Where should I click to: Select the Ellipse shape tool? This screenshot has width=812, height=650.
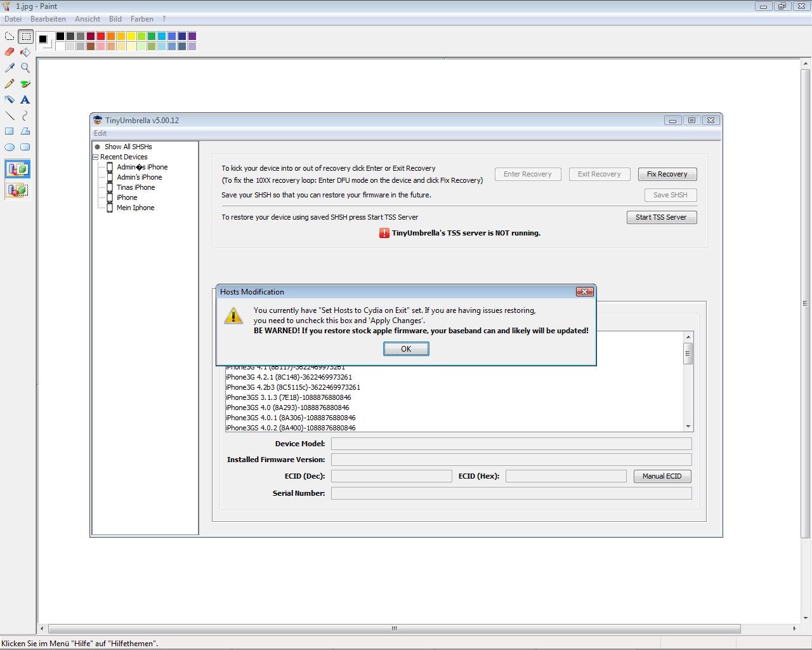pos(10,147)
